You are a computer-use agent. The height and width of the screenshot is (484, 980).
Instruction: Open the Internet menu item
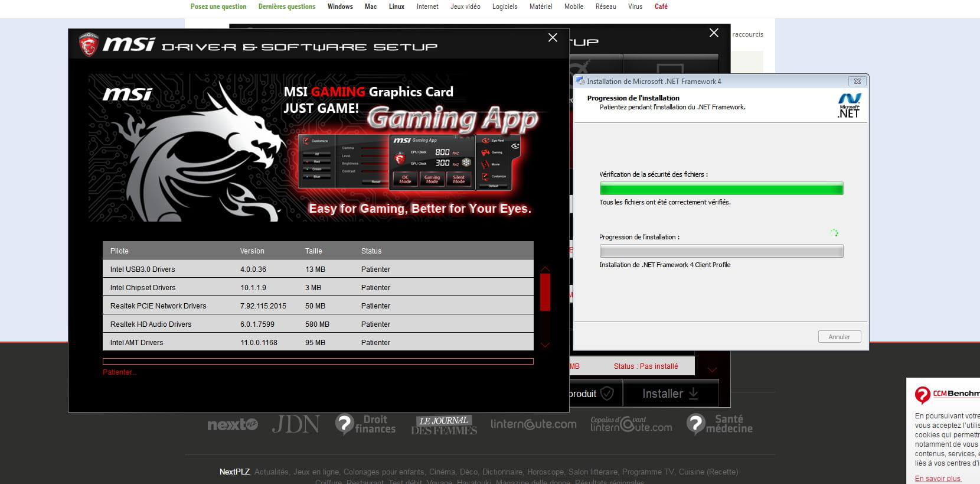pyautogui.click(x=427, y=7)
